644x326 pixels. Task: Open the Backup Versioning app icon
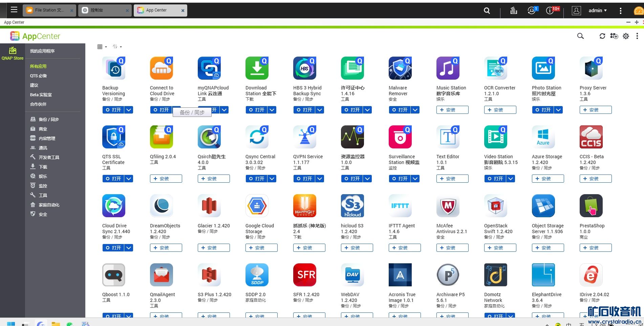pos(114,68)
